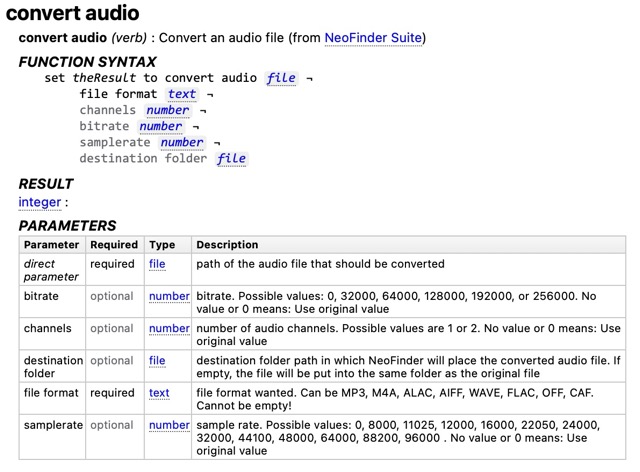Click the 'Type' column header in the table
Screen dimensions: 640x472
pyautogui.click(x=162, y=244)
